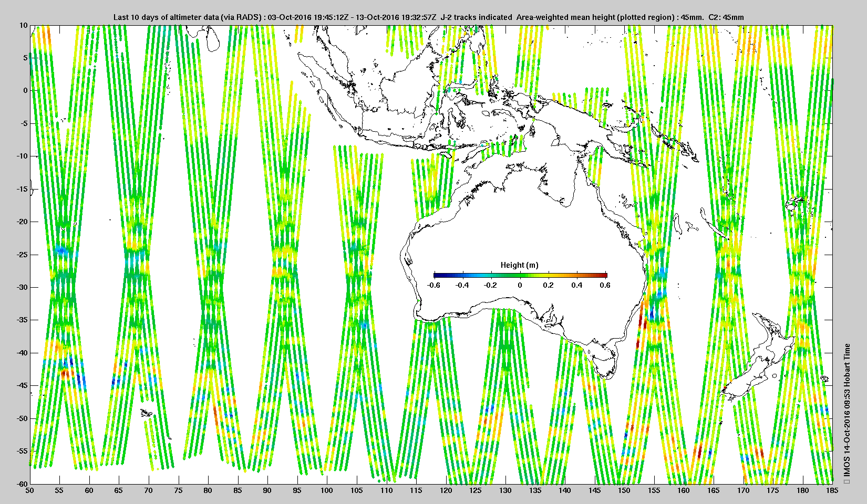Click the "-0.6" colorbar tick label

pyautogui.click(x=434, y=285)
